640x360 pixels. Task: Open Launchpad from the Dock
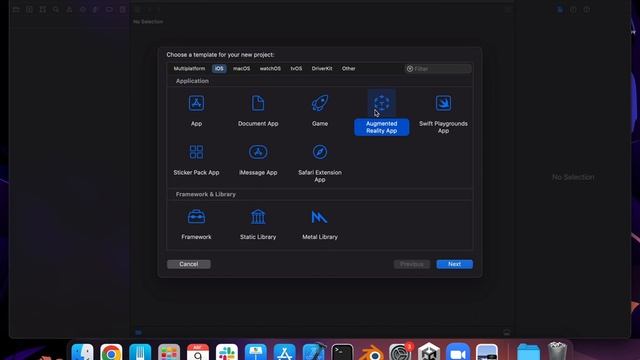[x=169, y=353]
